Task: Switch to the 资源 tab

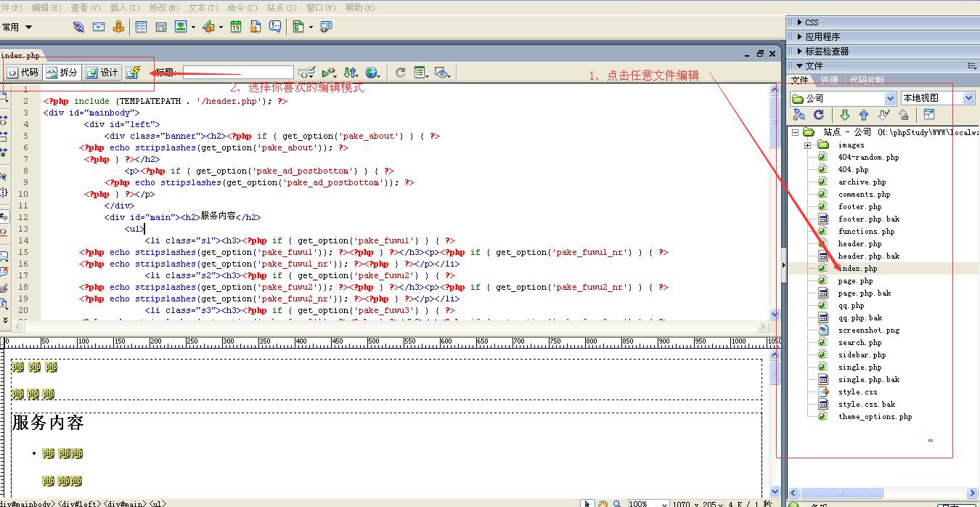Action: [829, 81]
